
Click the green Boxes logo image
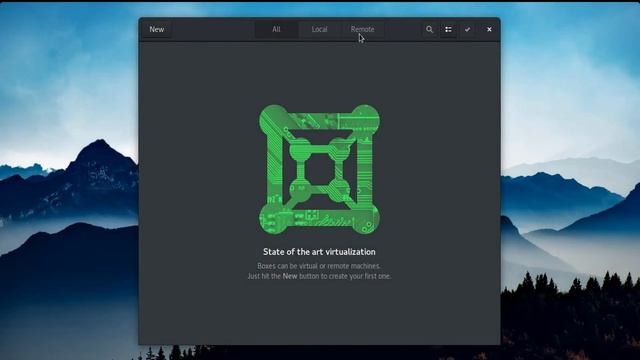320,169
